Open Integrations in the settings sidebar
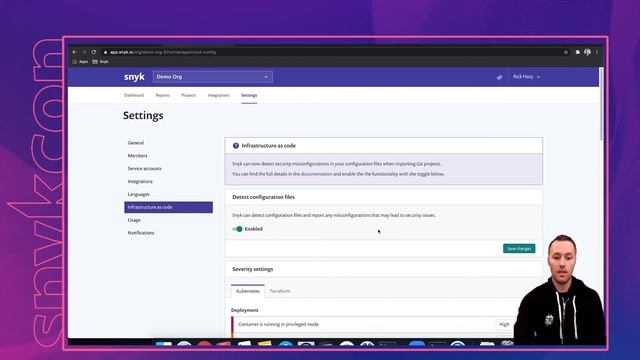 140,181
